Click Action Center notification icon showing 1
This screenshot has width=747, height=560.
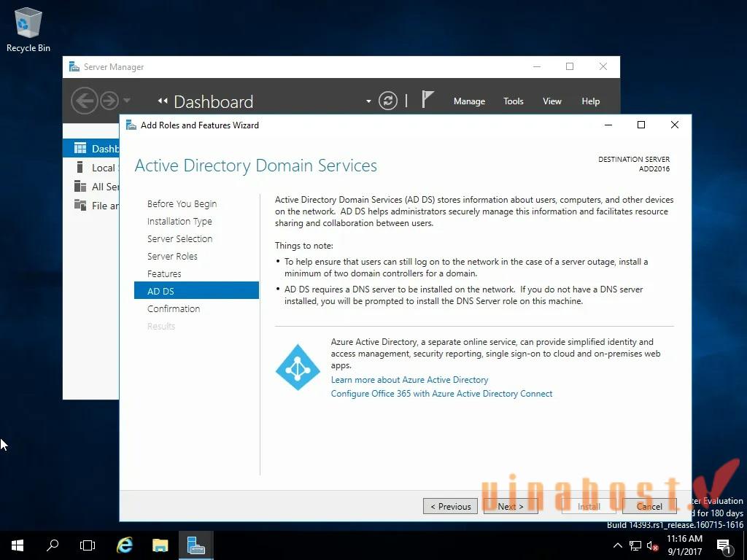[x=724, y=545]
